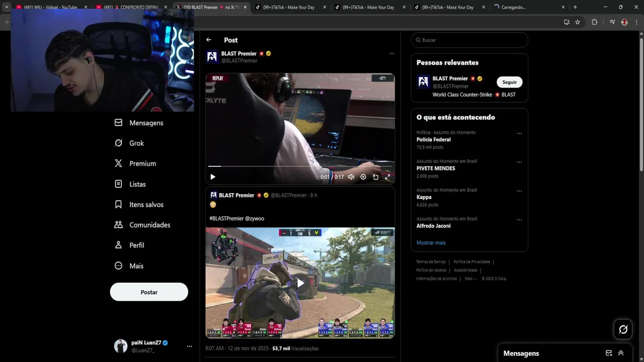Click the Postar button
644x362 pixels.
(x=149, y=292)
